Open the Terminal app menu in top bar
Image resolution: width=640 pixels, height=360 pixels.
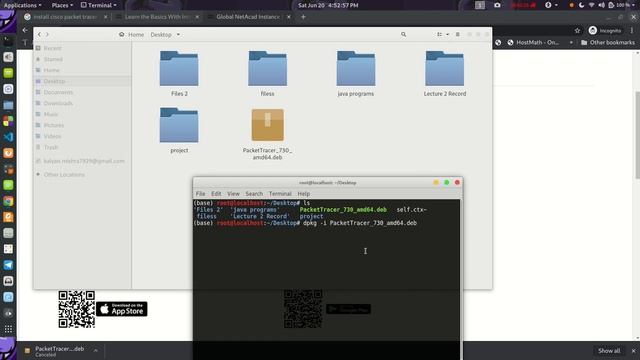click(99, 5)
